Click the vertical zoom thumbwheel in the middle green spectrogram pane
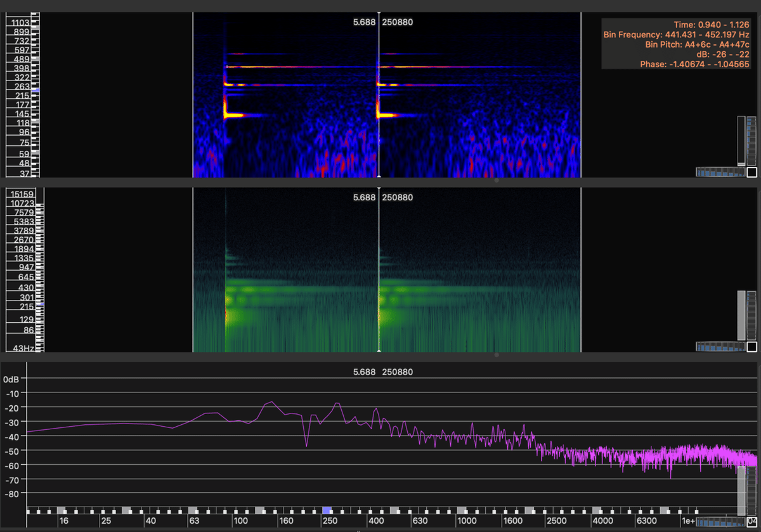The image size is (761, 532). coord(752,315)
